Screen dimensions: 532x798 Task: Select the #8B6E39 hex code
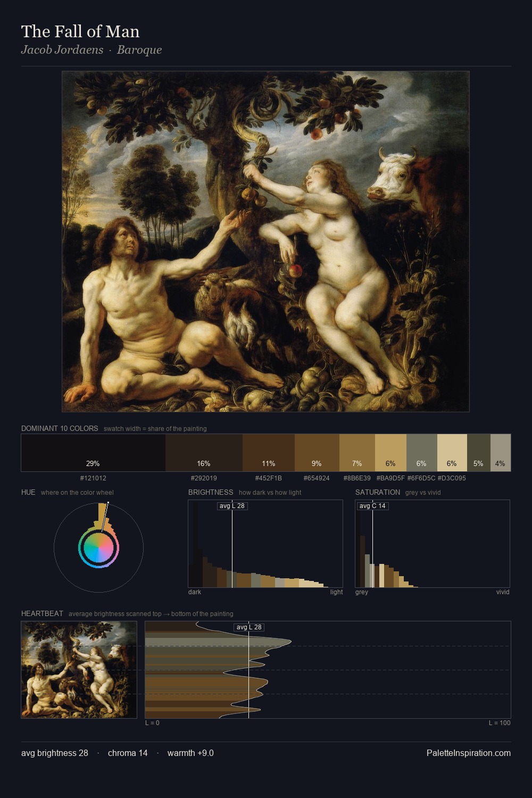click(x=357, y=478)
